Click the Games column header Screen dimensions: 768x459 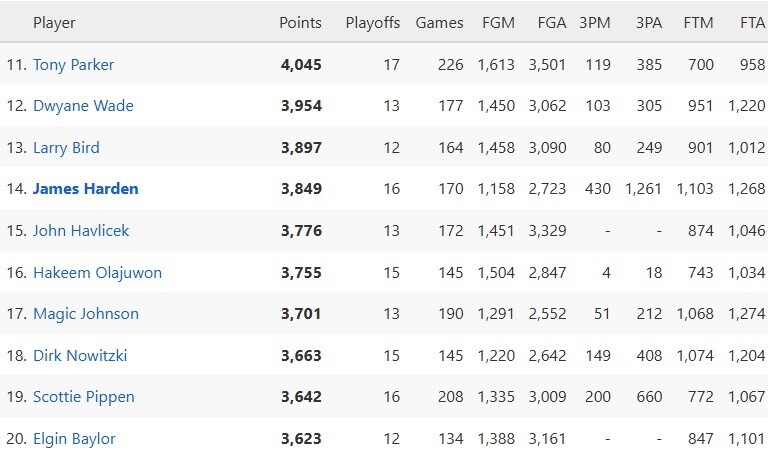point(439,23)
